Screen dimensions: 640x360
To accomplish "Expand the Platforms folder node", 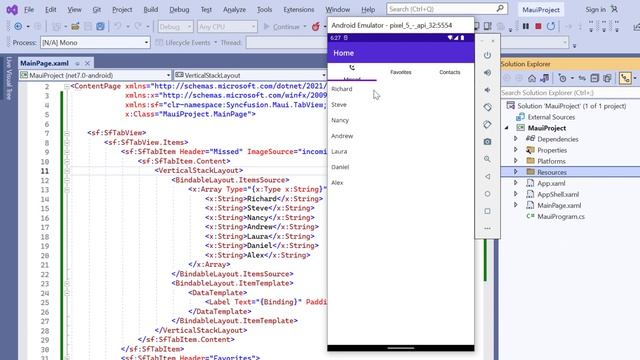I will point(516,161).
